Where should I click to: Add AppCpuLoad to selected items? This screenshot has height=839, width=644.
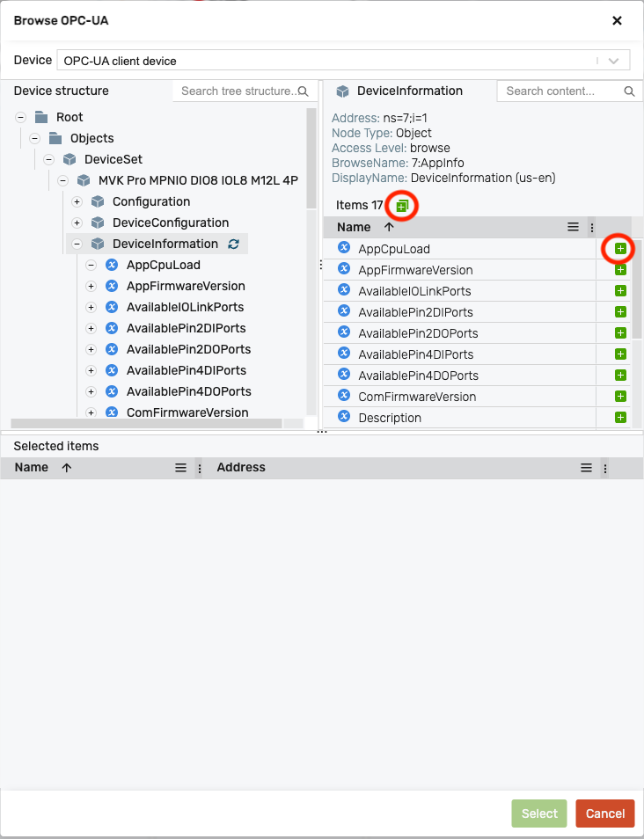click(x=620, y=248)
